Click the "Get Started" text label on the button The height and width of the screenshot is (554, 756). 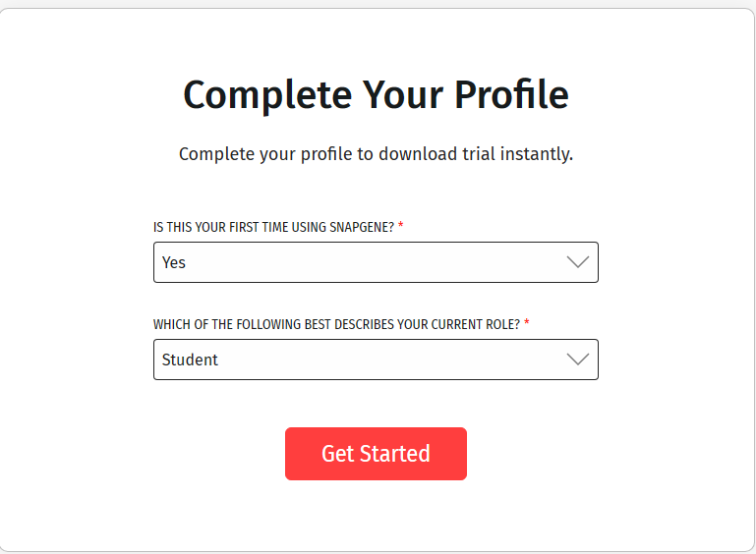click(x=376, y=454)
